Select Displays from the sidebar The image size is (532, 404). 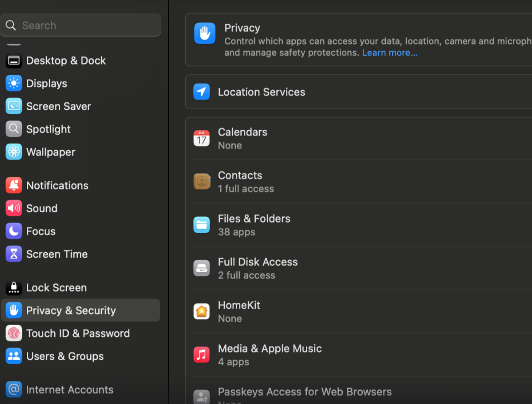46,83
